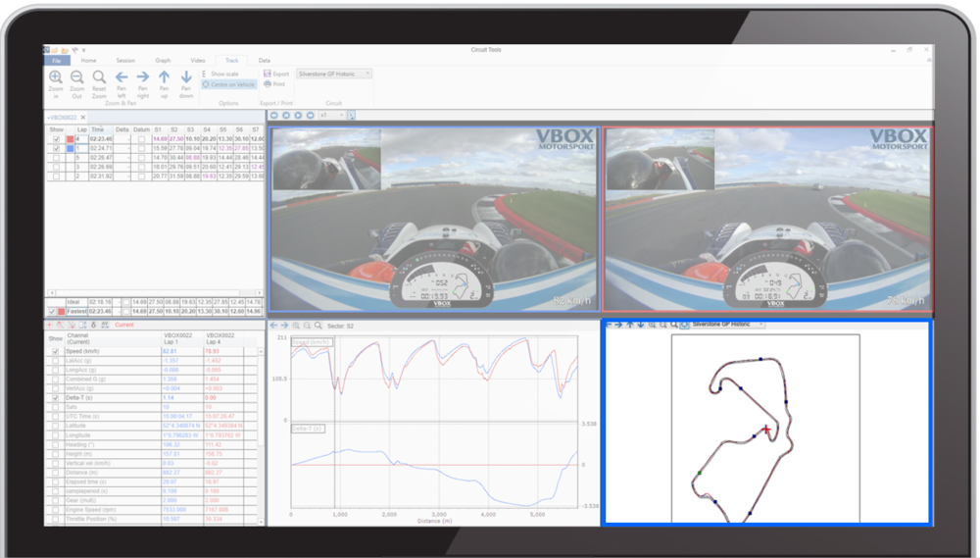Click the Zoom Out ribbon icon
This screenshot has width=980, height=558.
(76, 77)
